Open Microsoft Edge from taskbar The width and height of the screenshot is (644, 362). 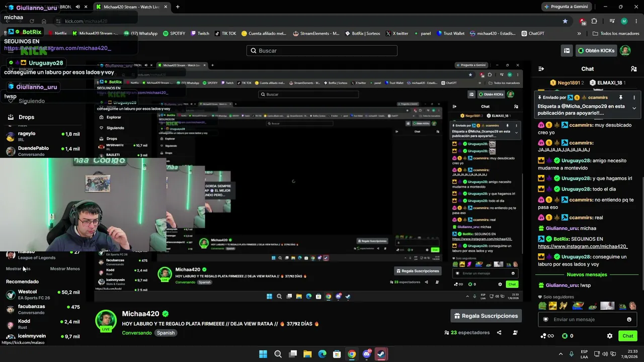(322, 354)
